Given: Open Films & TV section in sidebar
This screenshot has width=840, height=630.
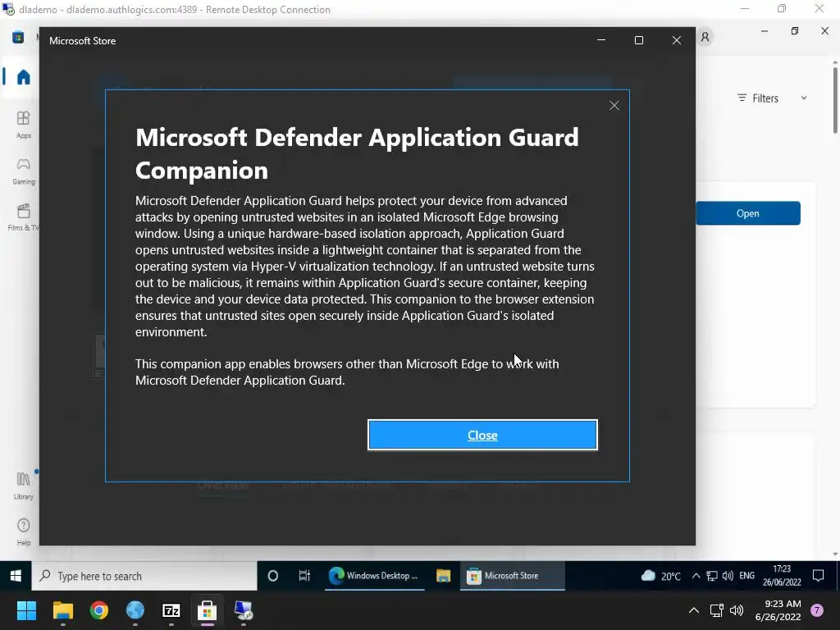Looking at the screenshot, I should (x=24, y=217).
